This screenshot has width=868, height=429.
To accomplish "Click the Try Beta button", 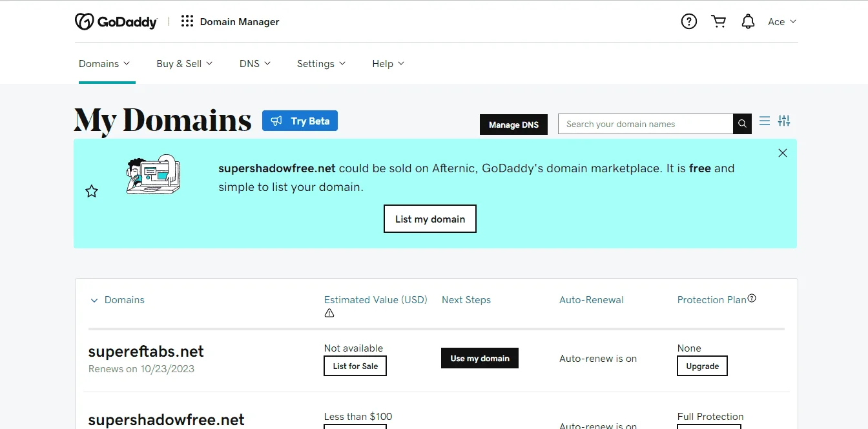I will tap(300, 121).
